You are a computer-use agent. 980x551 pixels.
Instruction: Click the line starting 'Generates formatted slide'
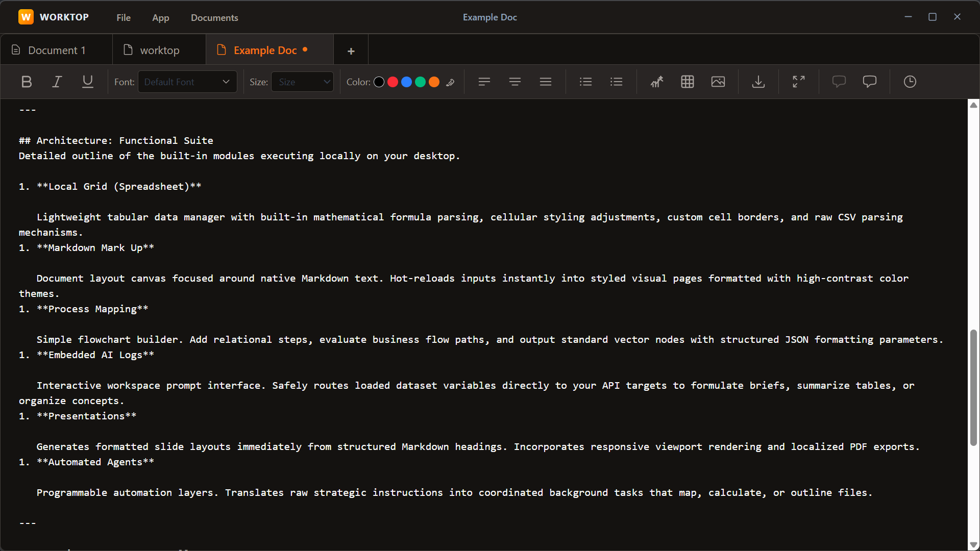tap(478, 446)
